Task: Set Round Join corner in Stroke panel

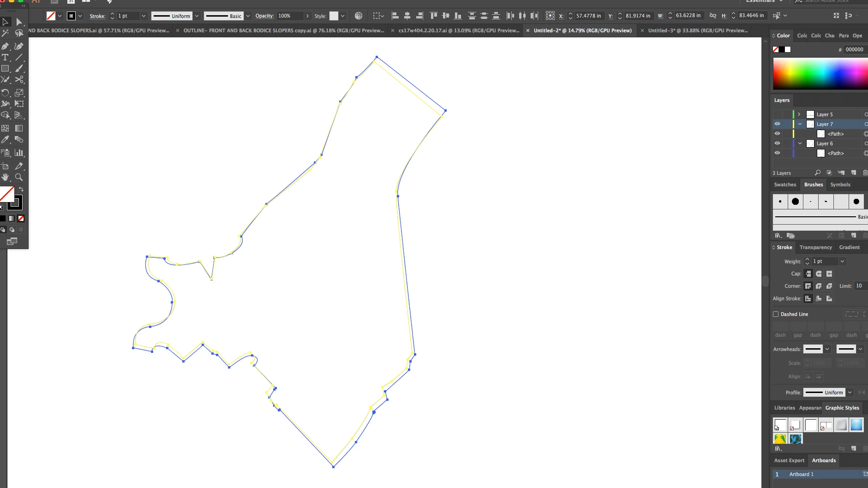Action: pyautogui.click(x=819, y=286)
